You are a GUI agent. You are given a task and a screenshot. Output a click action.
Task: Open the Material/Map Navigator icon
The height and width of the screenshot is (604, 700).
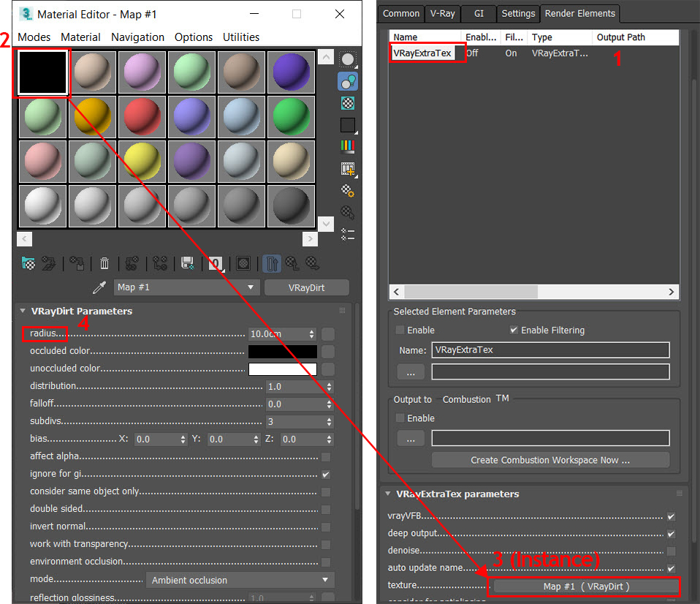[348, 234]
